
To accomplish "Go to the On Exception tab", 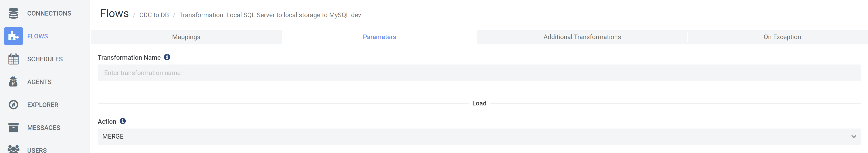I will 782,37.
